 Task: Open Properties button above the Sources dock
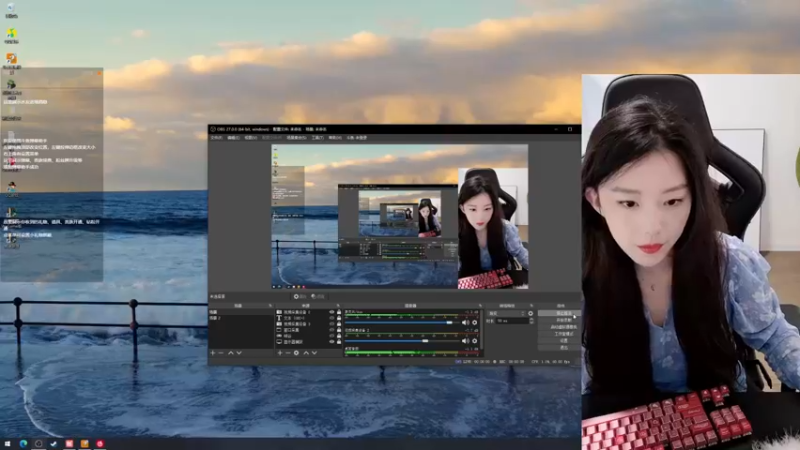tap(300, 296)
